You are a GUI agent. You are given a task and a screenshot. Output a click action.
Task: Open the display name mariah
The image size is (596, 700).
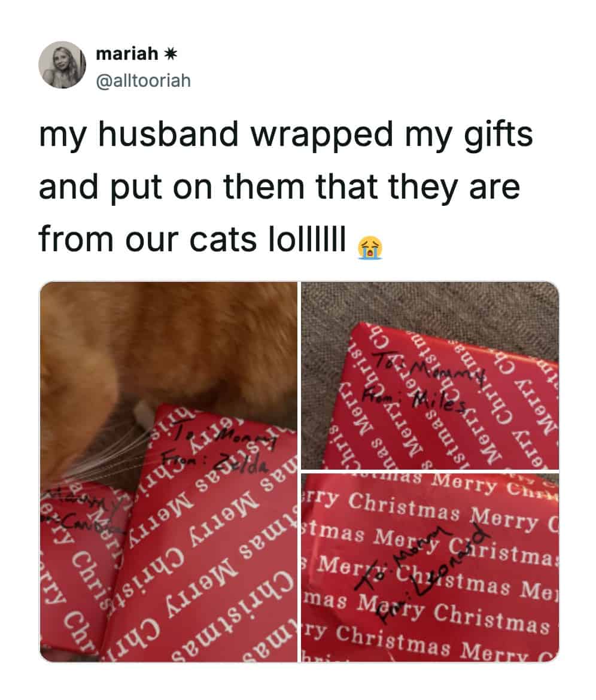(x=127, y=54)
